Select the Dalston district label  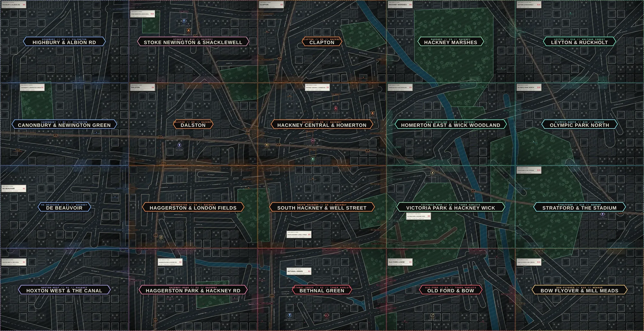pyautogui.click(x=193, y=124)
